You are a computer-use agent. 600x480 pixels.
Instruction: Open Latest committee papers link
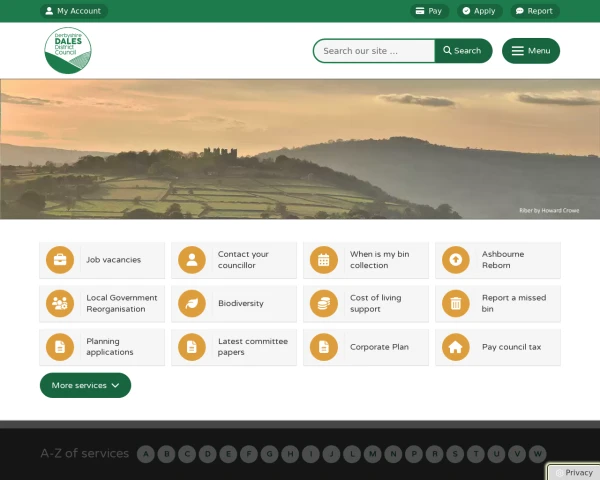coord(234,347)
